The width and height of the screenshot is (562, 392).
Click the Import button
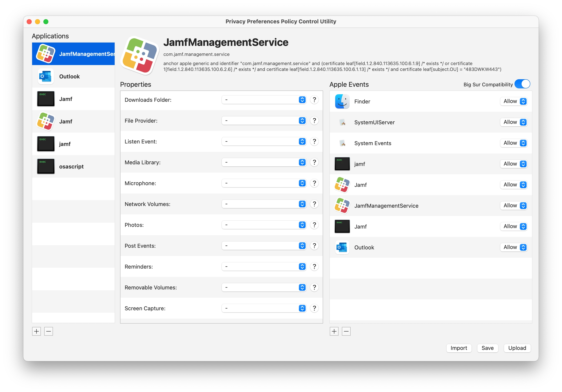pyautogui.click(x=459, y=348)
